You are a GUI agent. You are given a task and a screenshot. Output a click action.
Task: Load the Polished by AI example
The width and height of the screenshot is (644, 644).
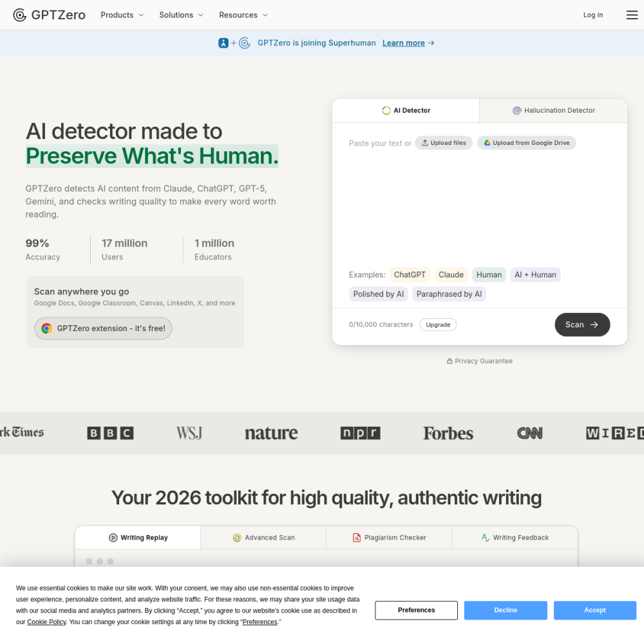point(378,294)
